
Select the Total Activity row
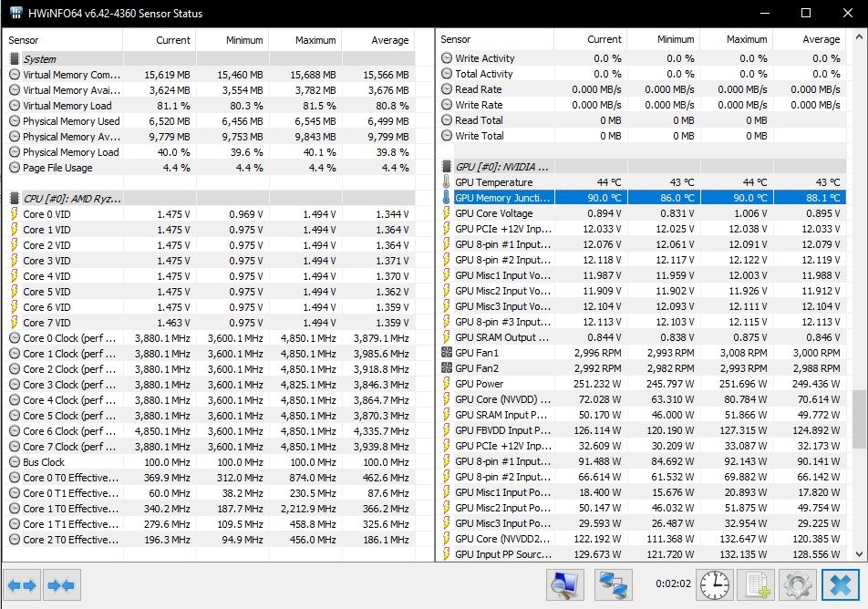pos(644,74)
